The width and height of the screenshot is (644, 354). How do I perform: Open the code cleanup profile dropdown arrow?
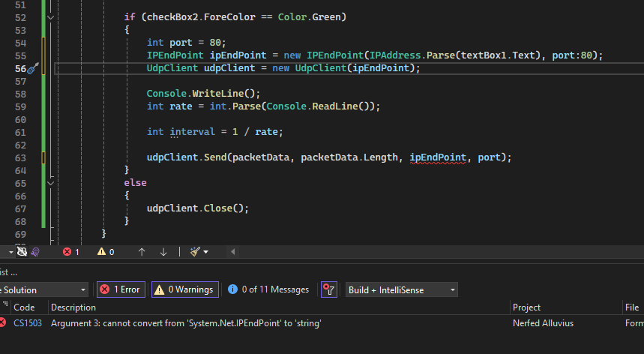tap(205, 252)
